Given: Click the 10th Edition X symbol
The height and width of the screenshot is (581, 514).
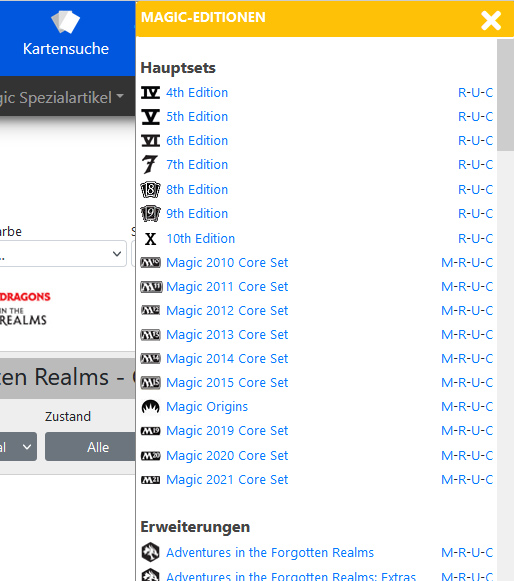Looking at the screenshot, I should coord(150,239).
